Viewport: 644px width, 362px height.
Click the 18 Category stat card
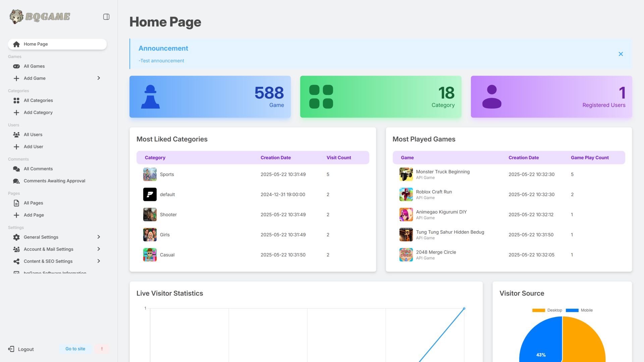(x=381, y=97)
